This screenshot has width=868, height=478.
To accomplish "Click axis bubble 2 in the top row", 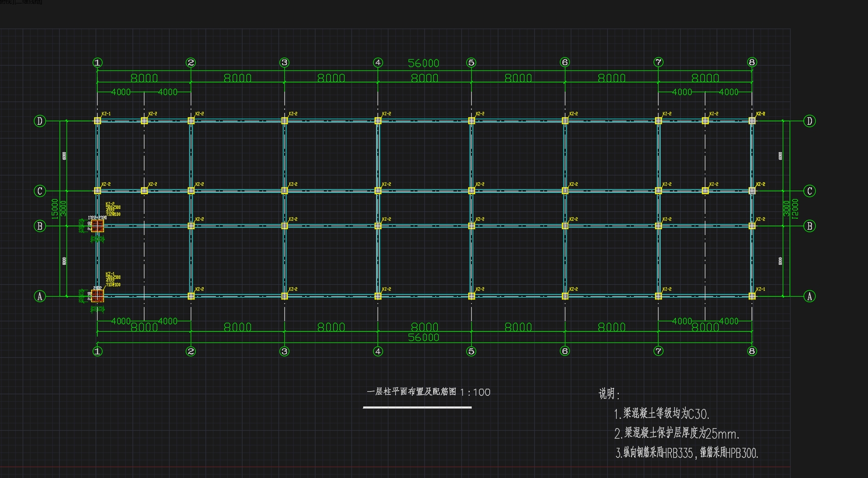I will (x=191, y=63).
